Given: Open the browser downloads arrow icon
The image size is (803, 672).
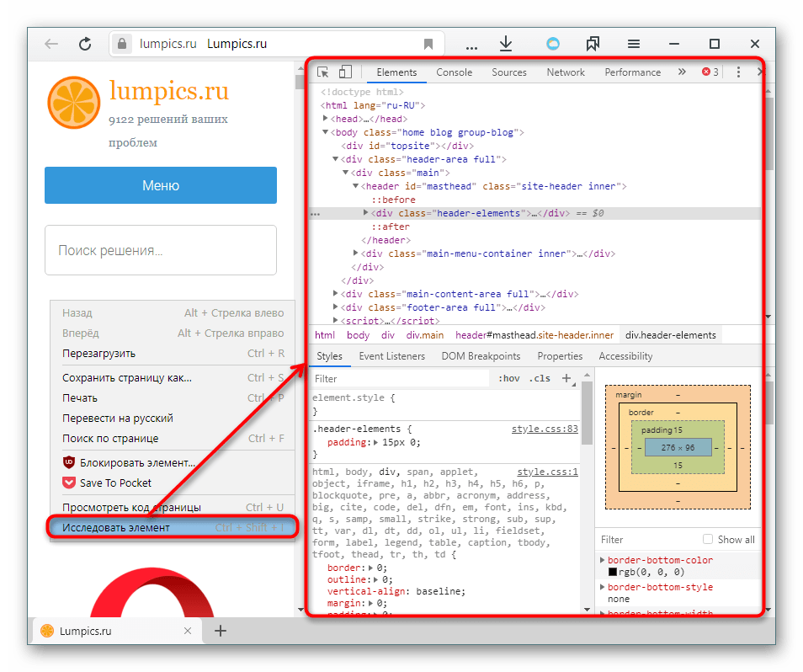Looking at the screenshot, I should click(x=506, y=44).
